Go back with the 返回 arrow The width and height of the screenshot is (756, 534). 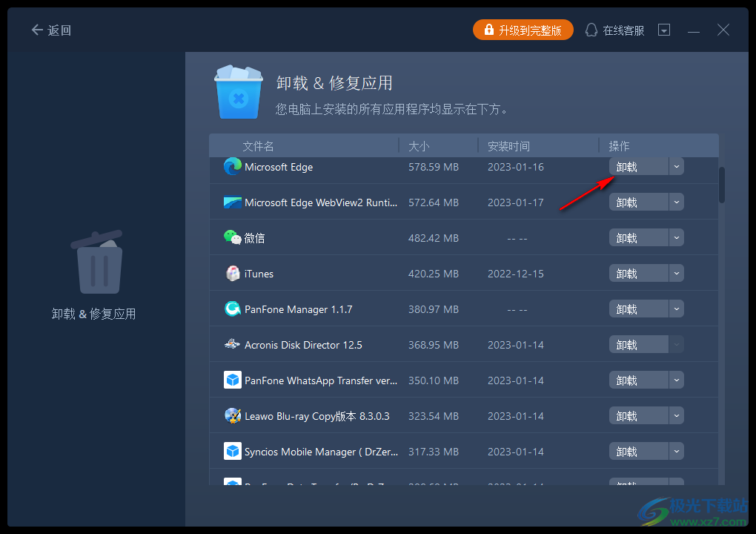point(51,30)
